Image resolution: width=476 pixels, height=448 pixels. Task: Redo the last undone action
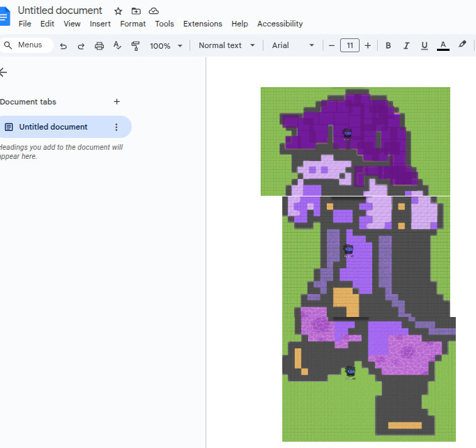coord(81,46)
